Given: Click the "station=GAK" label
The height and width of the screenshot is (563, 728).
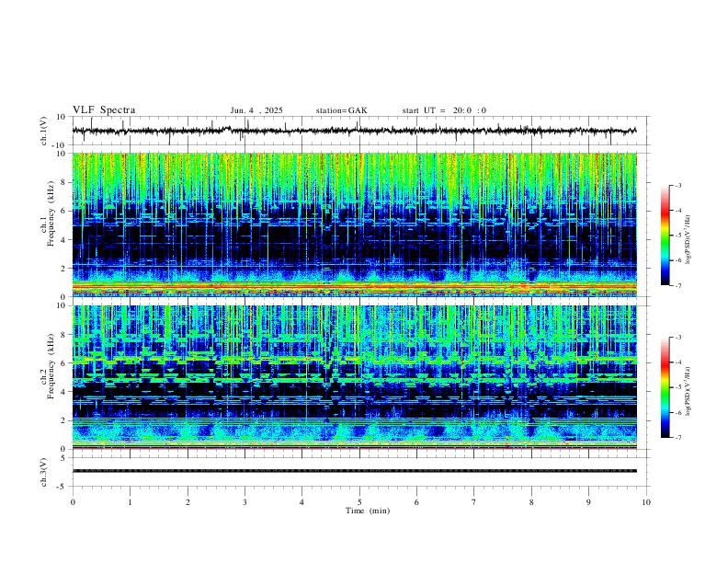Looking at the screenshot, I should pos(341,110).
